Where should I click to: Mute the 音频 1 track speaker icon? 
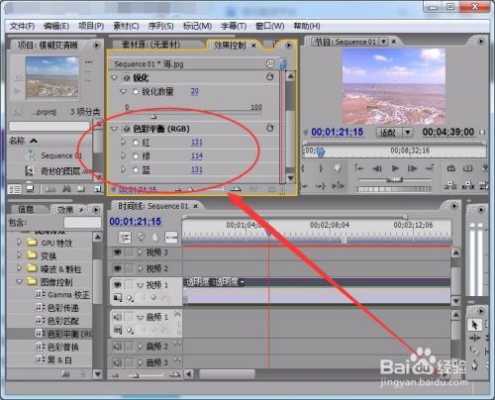click(117, 317)
